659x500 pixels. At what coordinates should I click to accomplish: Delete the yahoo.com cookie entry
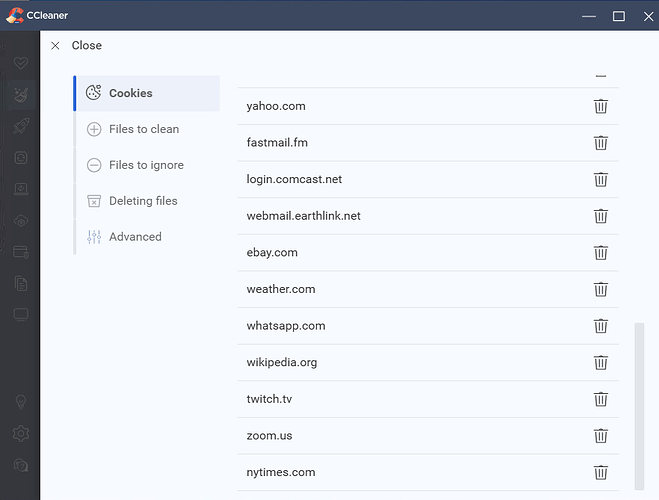600,106
